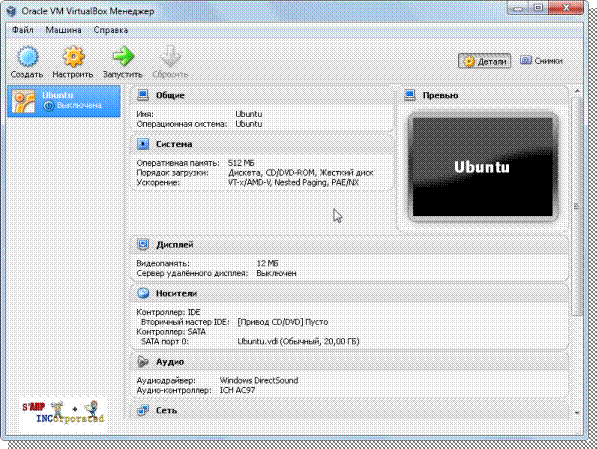Click the Создать (Create) toolbar icon
Image resolution: width=597 pixels, height=449 pixels.
tap(27, 57)
